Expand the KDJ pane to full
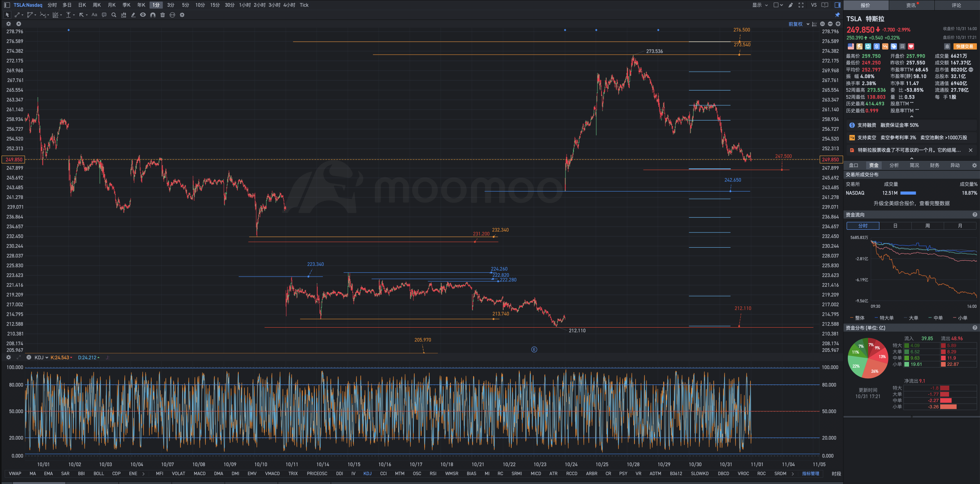The width and height of the screenshot is (980, 484). point(18,358)
